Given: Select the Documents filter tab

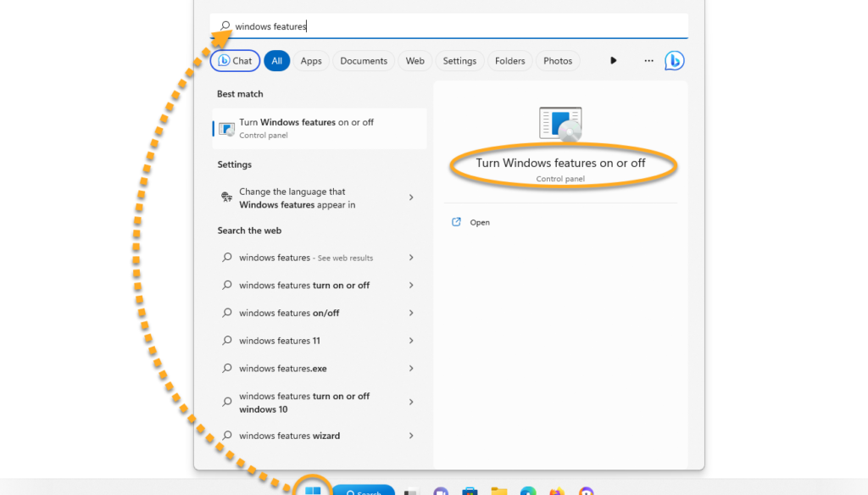Looking at the screenshot, I should [x=364, y=61].
